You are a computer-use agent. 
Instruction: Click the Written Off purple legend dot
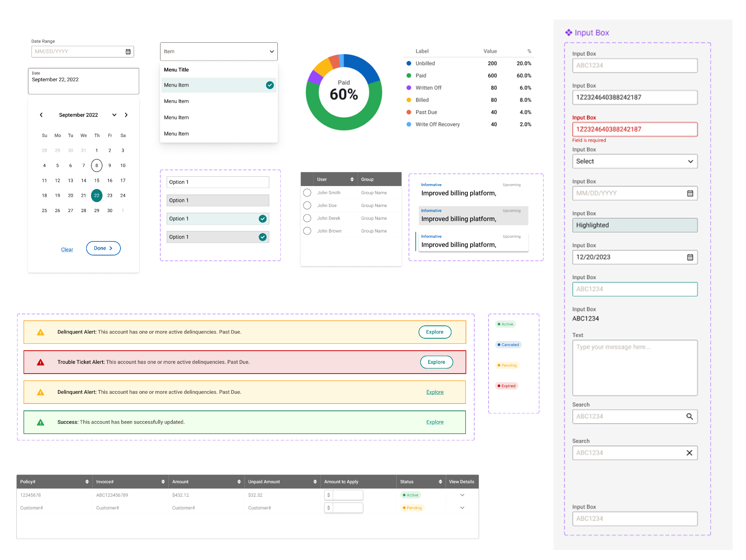[409, 88]
